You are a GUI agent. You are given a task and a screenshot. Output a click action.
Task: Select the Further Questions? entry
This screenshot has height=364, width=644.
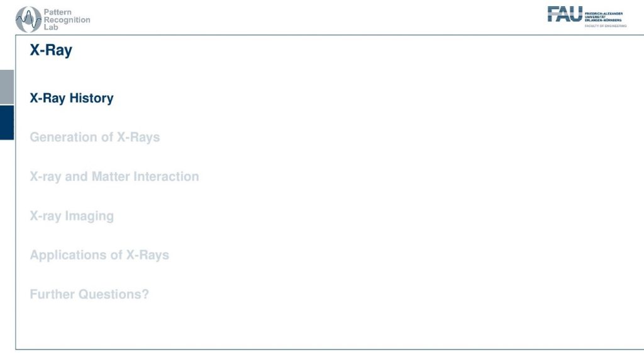coord(89,294)
